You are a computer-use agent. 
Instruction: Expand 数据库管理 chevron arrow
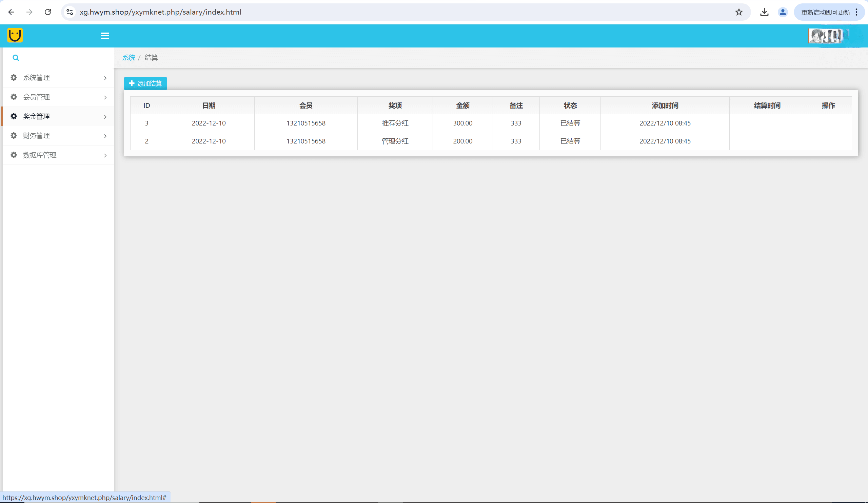pyautogui.click(x=105, y=155)
